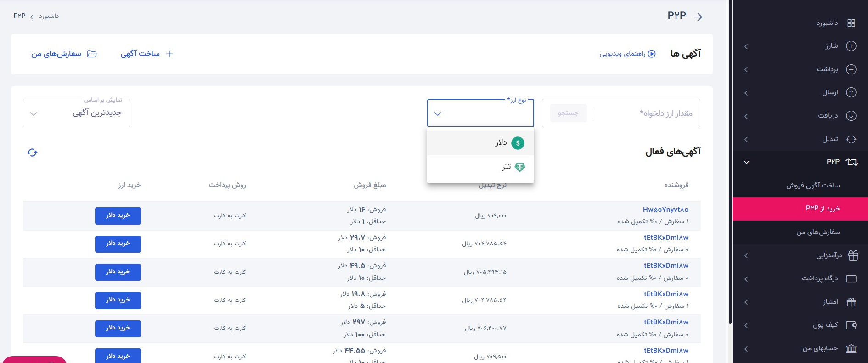Click the bank icon for حسابهای من
The image size is (868, 363).
851,349
